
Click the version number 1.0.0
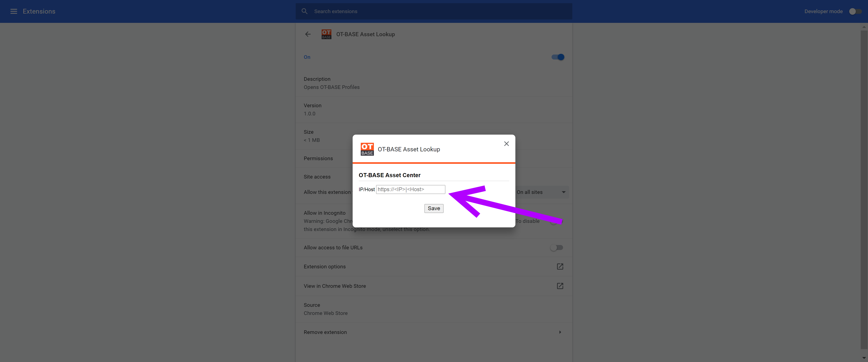coord(309,114)
